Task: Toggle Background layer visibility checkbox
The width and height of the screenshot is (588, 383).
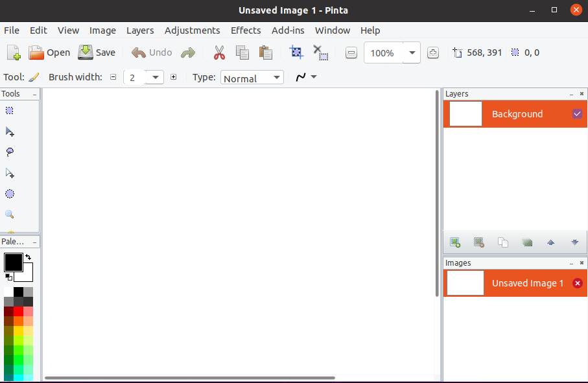Action: click(577, 114)
